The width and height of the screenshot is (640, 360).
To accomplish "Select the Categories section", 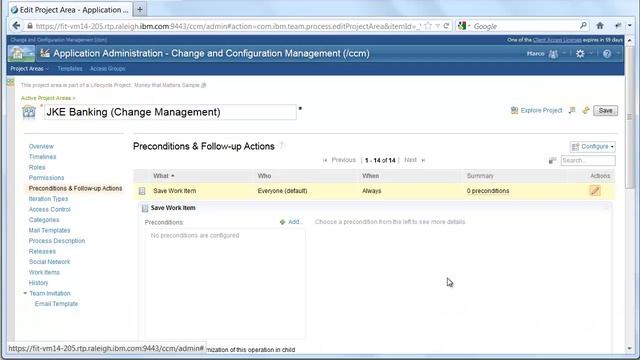I will point(44,220).
